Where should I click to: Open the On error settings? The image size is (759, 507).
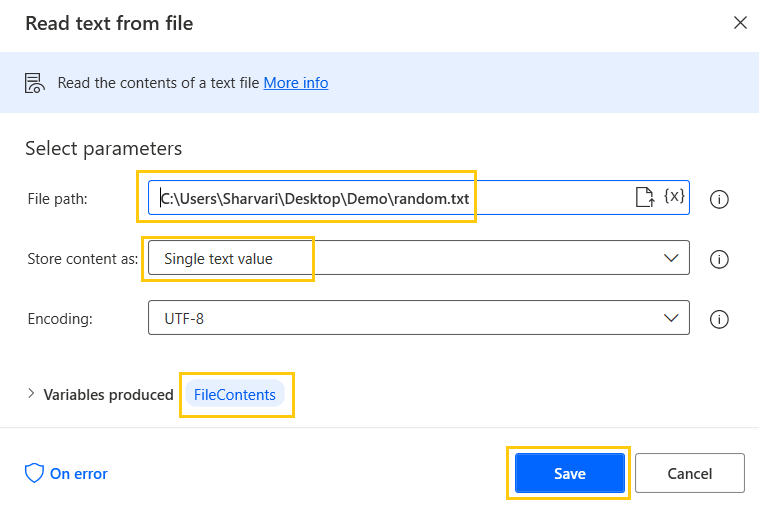pyautogui.click(x=66, y=473)
